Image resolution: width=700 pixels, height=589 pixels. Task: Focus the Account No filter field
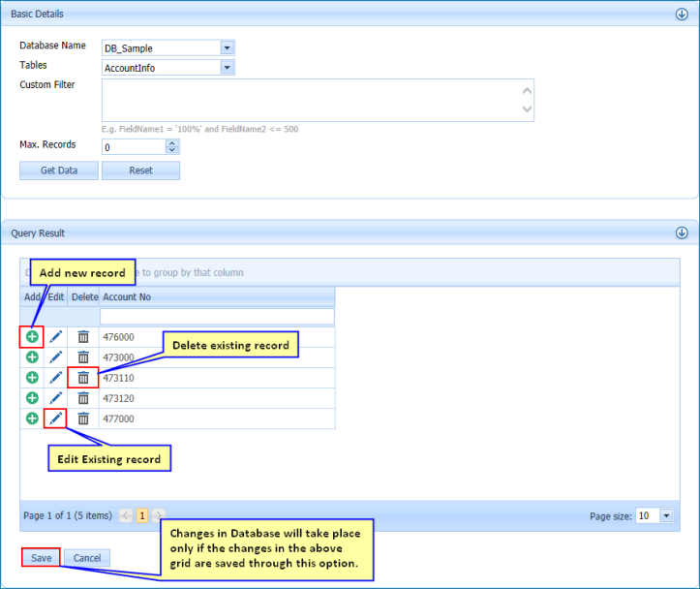[x=217, y=317]
